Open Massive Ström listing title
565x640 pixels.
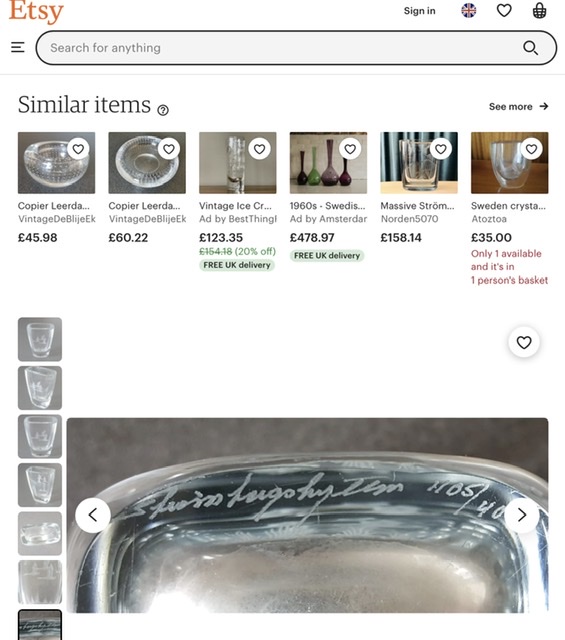coord(417,206)
